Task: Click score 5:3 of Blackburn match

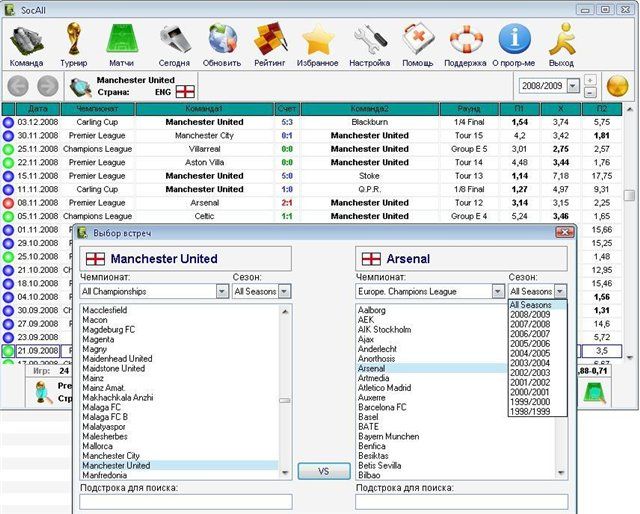Action: click(287, 122)
